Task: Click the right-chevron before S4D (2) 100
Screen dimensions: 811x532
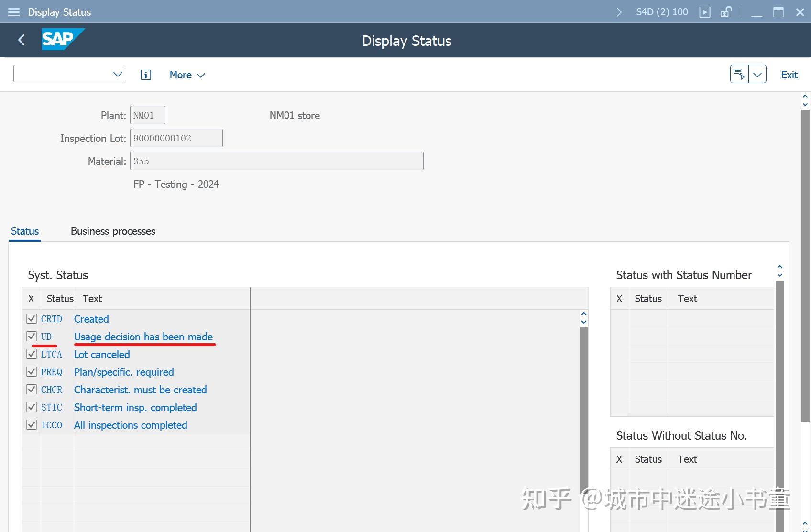Action: click(x=619, y=11)
